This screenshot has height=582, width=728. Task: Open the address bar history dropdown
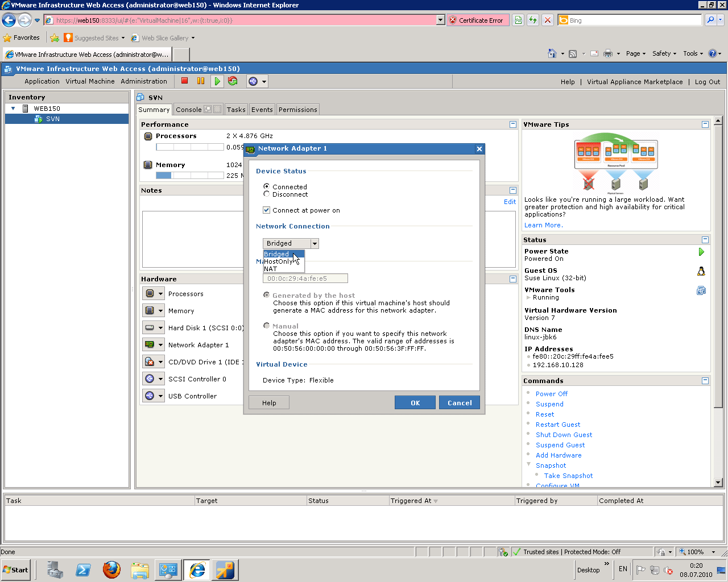[440, 20]
